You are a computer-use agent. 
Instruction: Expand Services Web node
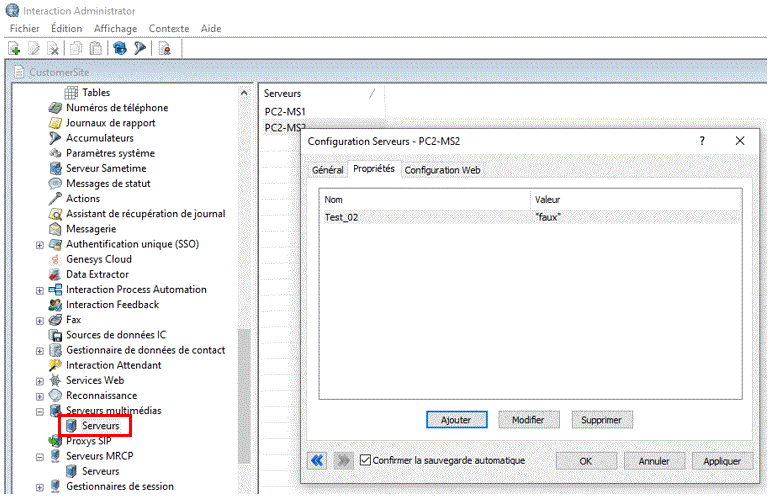39,381
